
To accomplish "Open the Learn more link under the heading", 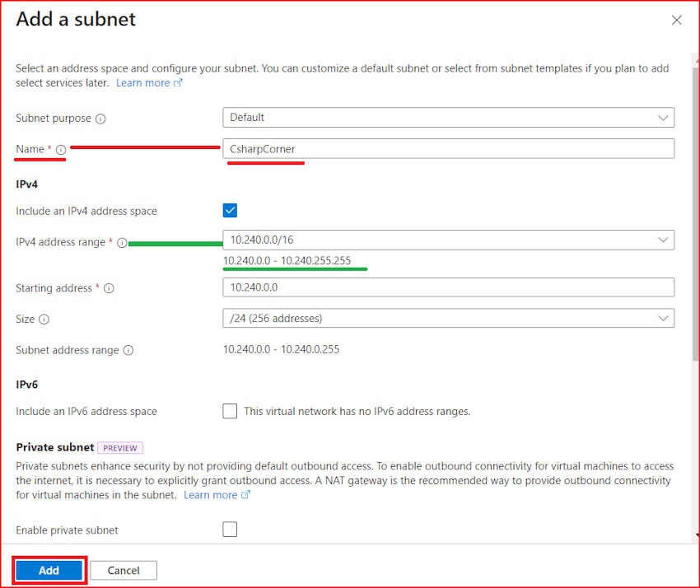I will point(149,83).
